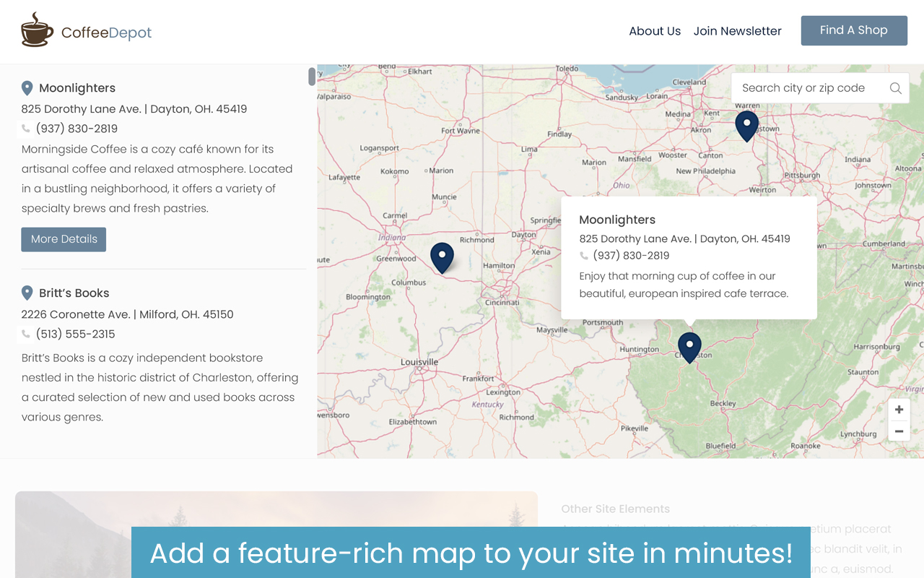Click the address line in the map popup
Screen dimensions: 924x578
pyautogui.click(x=684, y=238)
